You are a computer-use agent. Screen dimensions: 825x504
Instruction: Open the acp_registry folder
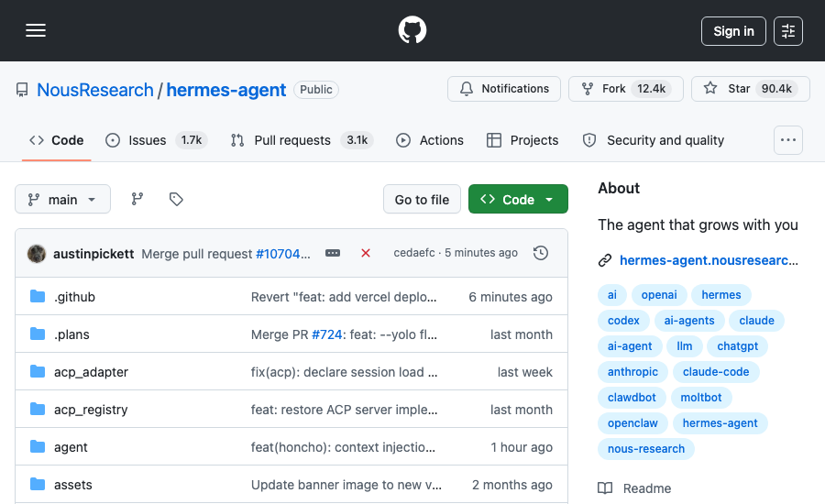[x=91, y=410]
